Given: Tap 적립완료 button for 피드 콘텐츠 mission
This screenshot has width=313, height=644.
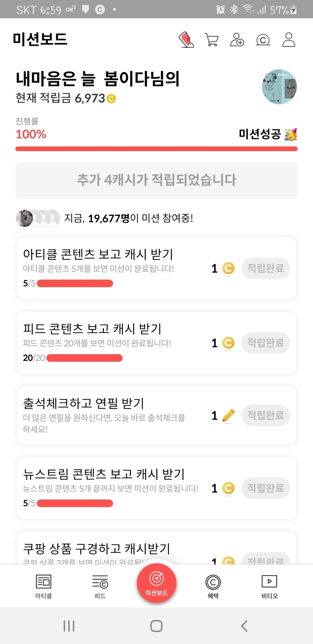Looking at the screenshot, I should 265,343.
